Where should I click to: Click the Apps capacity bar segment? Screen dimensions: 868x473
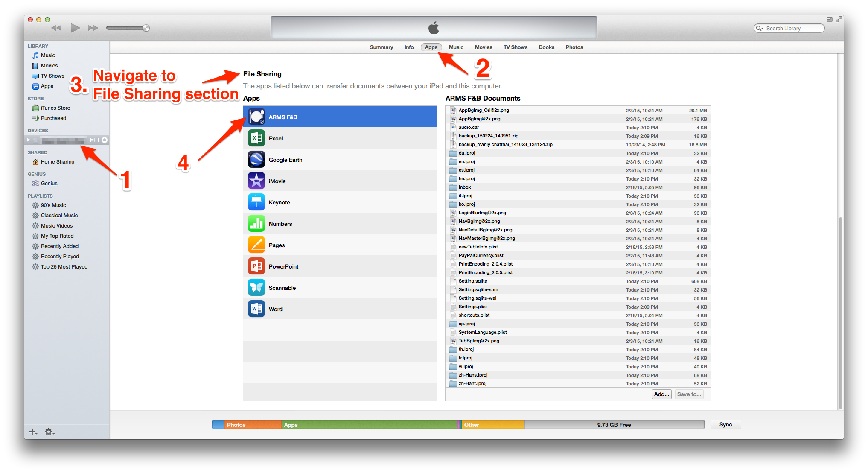click(x=370, y=424)
